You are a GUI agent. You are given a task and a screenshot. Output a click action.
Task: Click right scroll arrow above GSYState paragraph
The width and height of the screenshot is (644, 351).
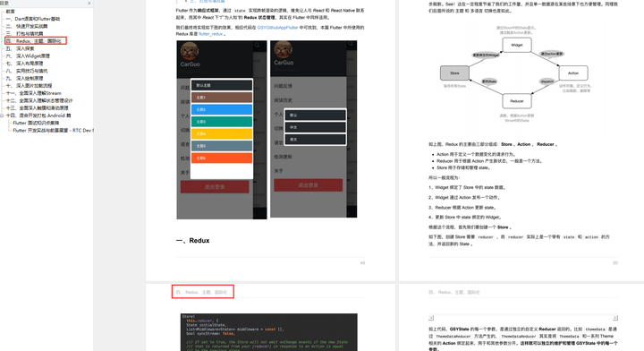point(615,318)
